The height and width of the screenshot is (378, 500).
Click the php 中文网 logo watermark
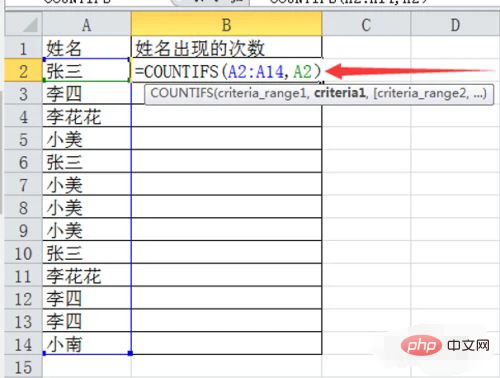point(445,345)
